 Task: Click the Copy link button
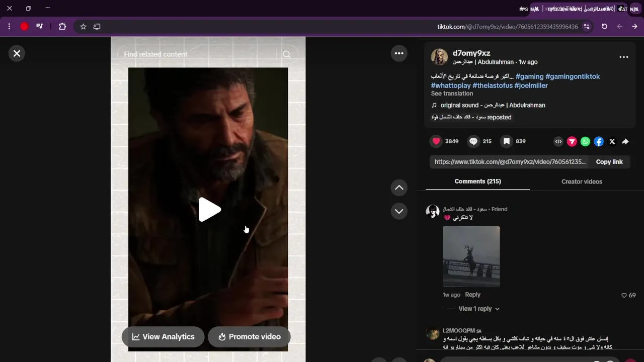(x=609, y=162)
